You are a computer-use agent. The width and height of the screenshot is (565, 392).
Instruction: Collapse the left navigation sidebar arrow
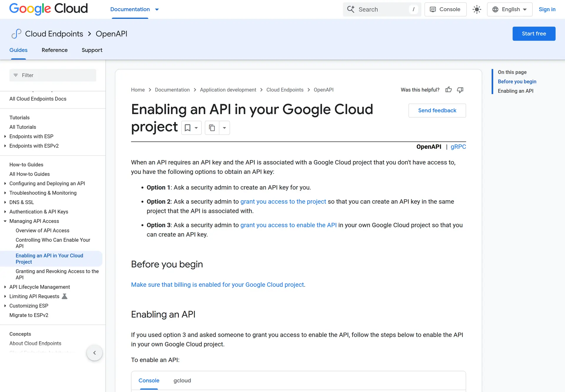tap(94, 353)
